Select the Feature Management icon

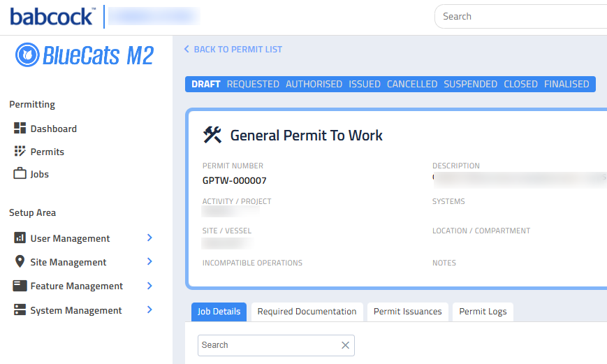click(20, 286)
